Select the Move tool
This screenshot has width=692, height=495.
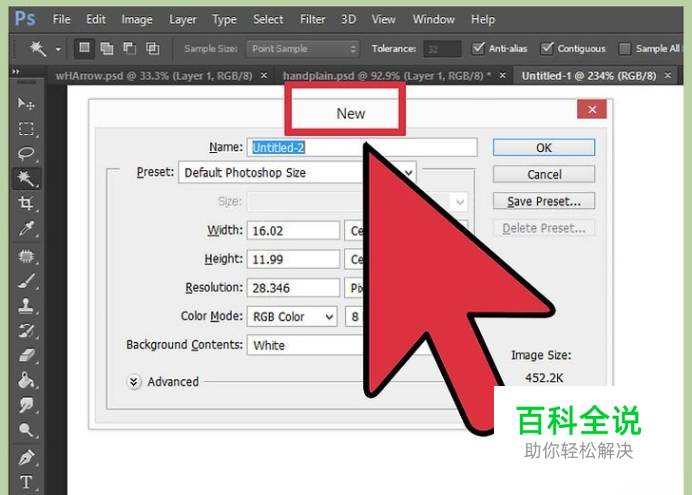coord(26,104)
